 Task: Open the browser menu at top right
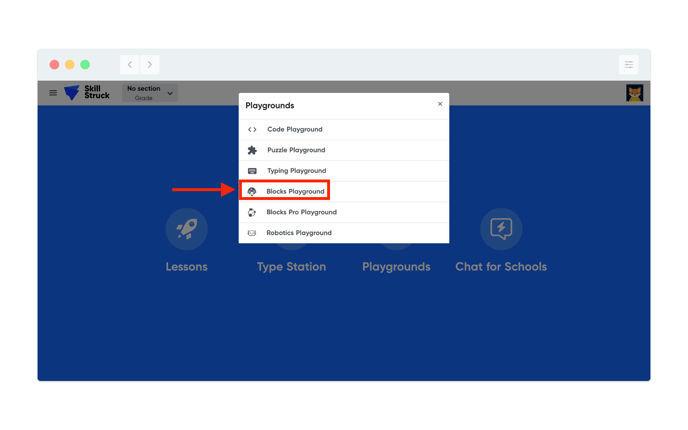pyautogui.click(x=628, y=65)
